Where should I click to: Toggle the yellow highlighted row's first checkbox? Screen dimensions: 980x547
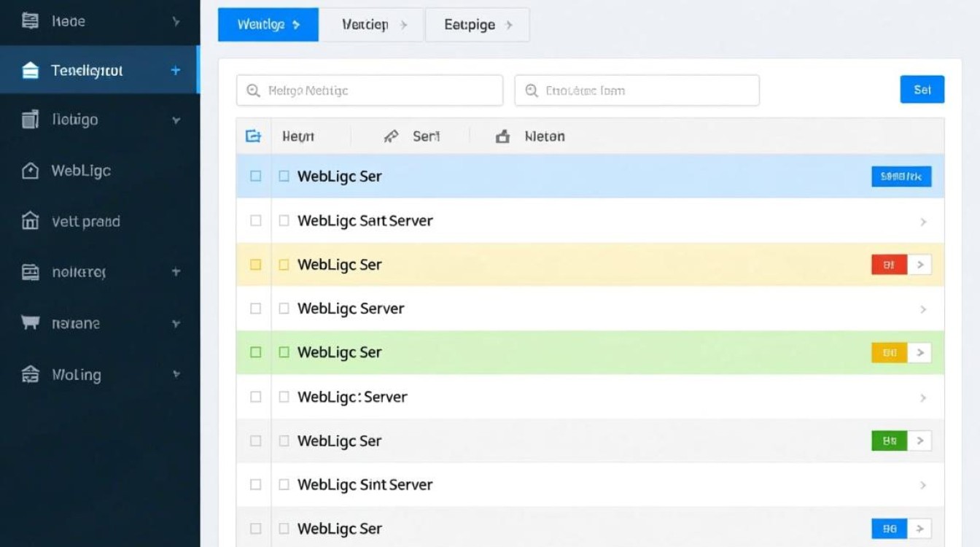pos(255,265)
